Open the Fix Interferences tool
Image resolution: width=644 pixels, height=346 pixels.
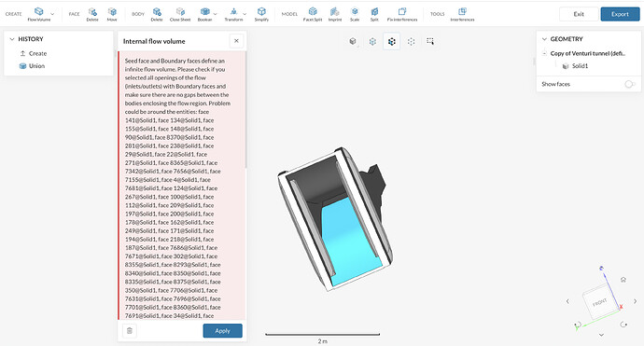coord(402,14)
